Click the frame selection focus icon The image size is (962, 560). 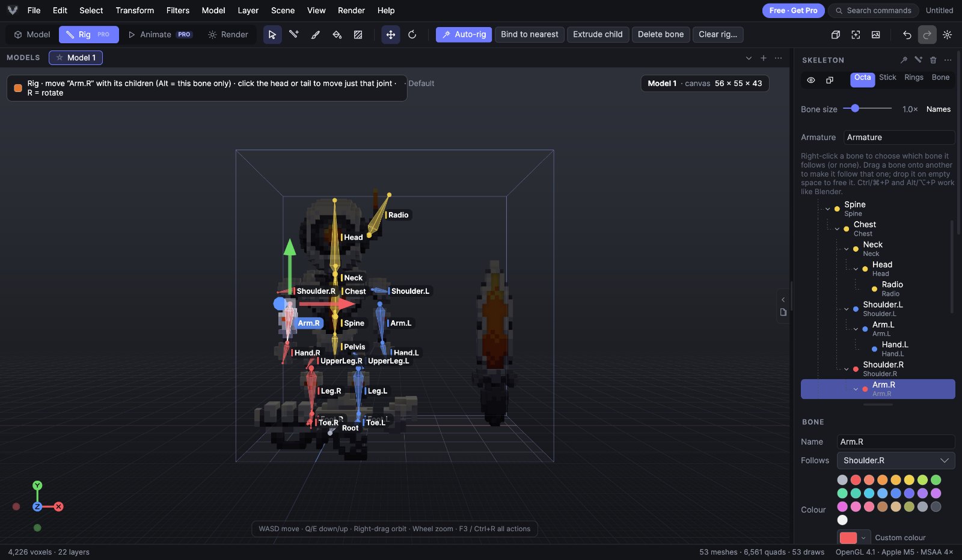(856, 35)
